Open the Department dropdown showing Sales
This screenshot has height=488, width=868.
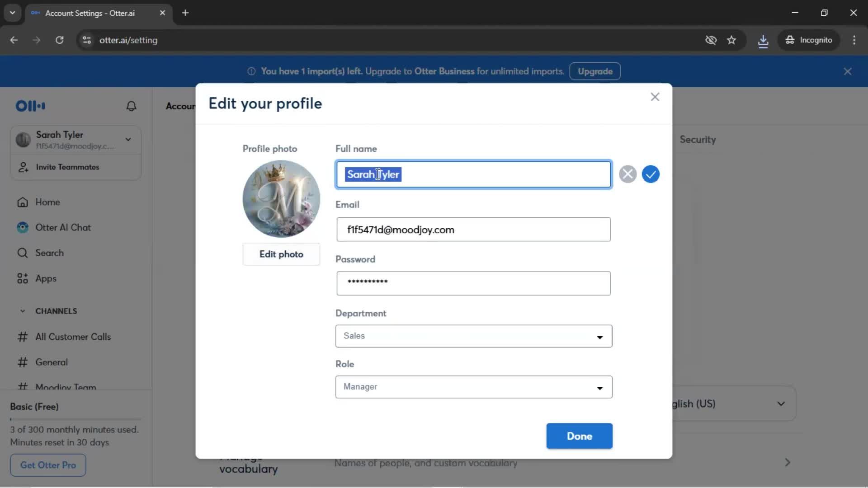[473, 336]
